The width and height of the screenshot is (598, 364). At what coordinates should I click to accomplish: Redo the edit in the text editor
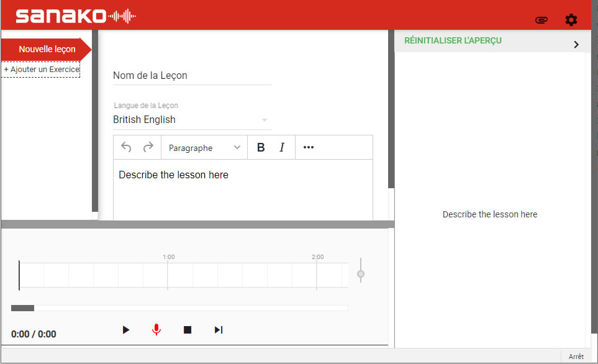click(x=148, y=147)
